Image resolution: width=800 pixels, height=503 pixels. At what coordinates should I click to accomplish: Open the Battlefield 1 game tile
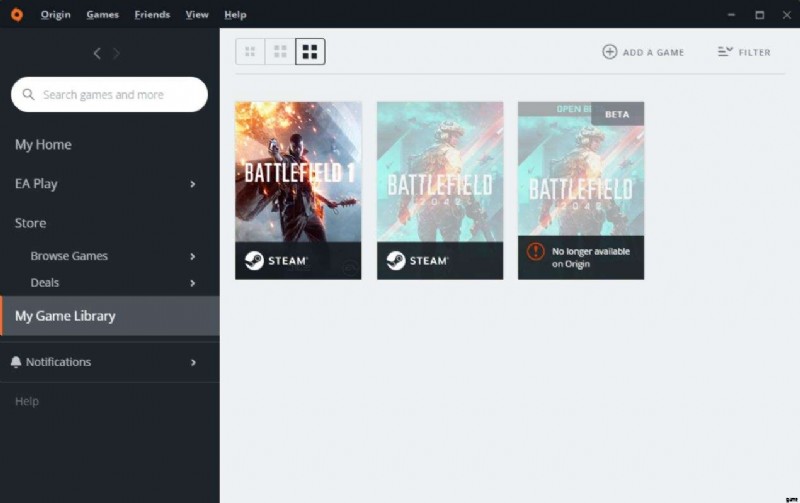tap(298, 190)
